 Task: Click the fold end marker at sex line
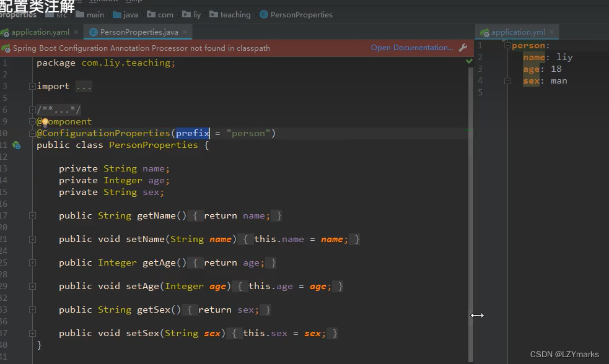[507, 80]
